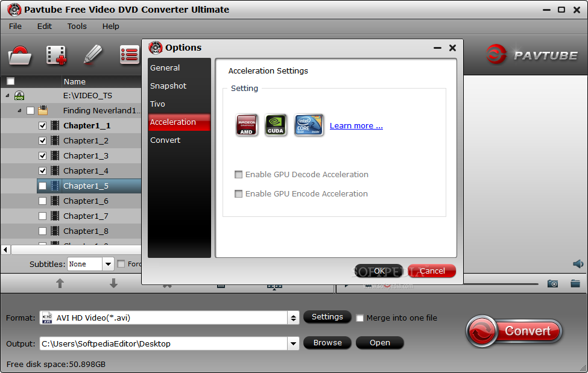Screen dimensions: 588x373
Task: Collapse the Finding Neverland1 tree node
Action: pyautogui.click(x=19, y=111)
